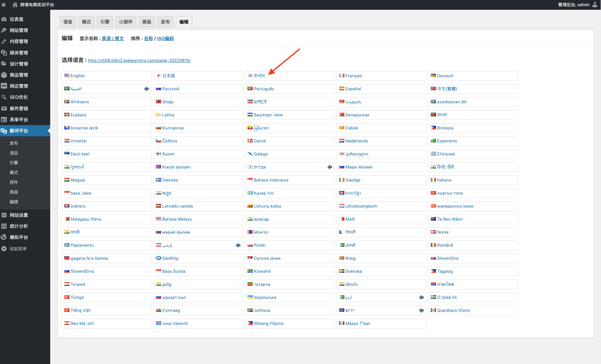This screenshot has height=364, width=601.
Task: Select the Svenska language link
Action: coord(353,271)
